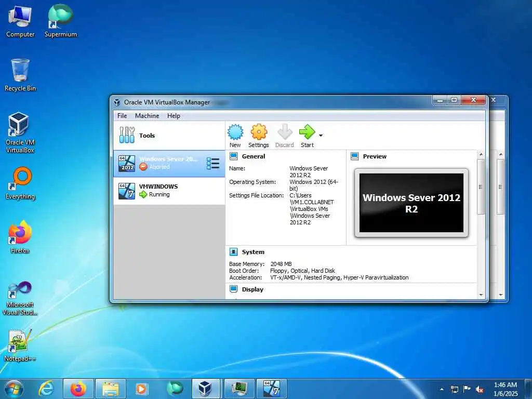Select the Windows Sever 2012 VM entry

[169, 164]
